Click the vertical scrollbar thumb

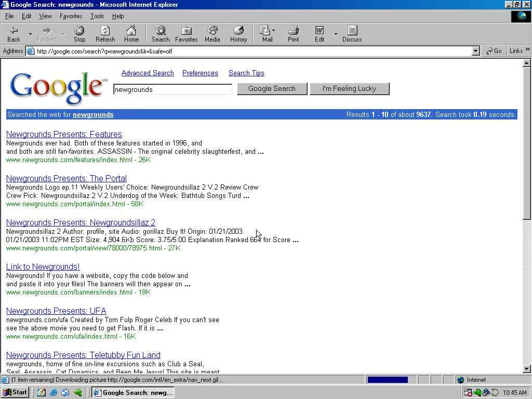(x=527, y=143)
